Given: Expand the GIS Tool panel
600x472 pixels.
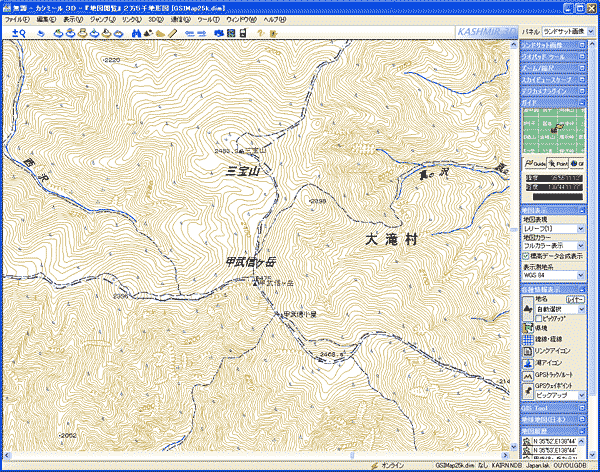Looking at the screenshot, I should (x=582, y=408).
